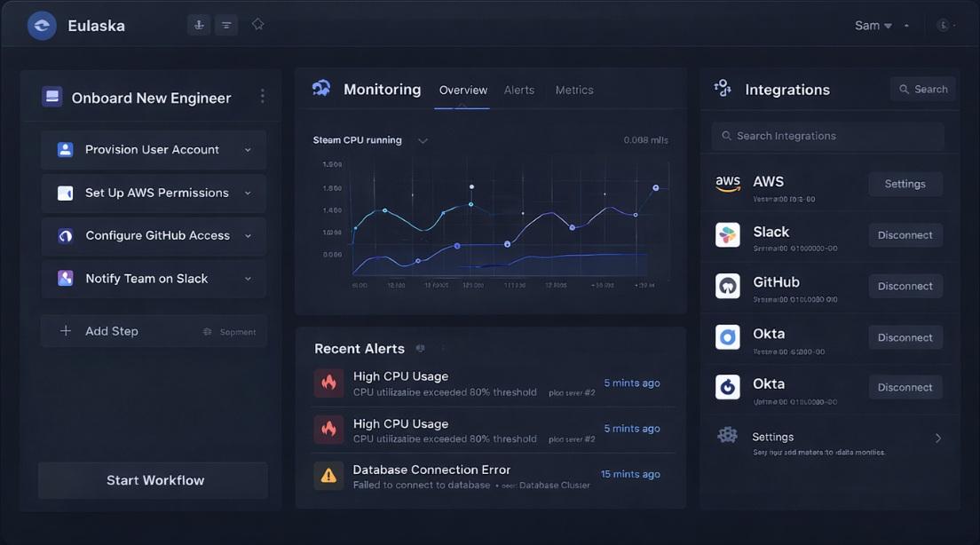The image size is (980, 545).
Task: Click the Provision User Account step icon
Action: pos(65,150)
